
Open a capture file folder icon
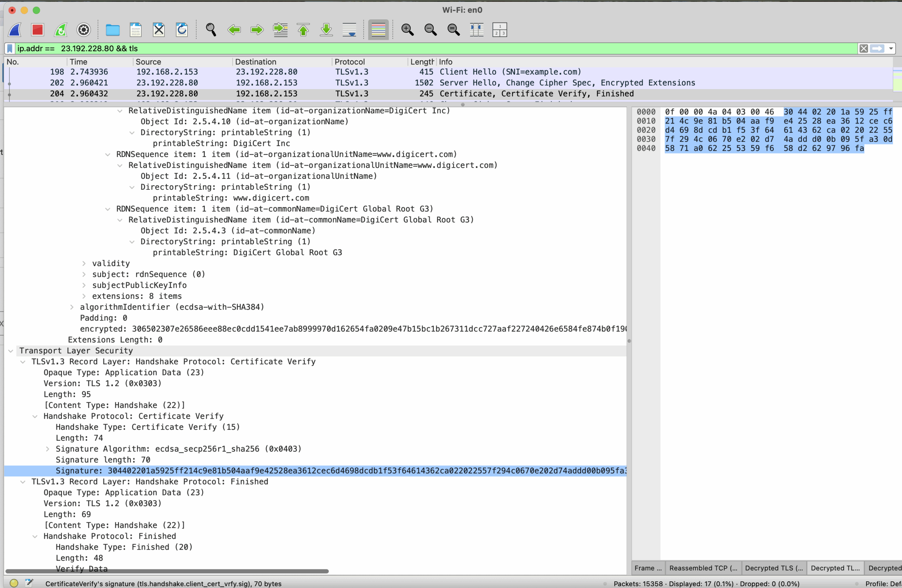(x=112, y=30)
